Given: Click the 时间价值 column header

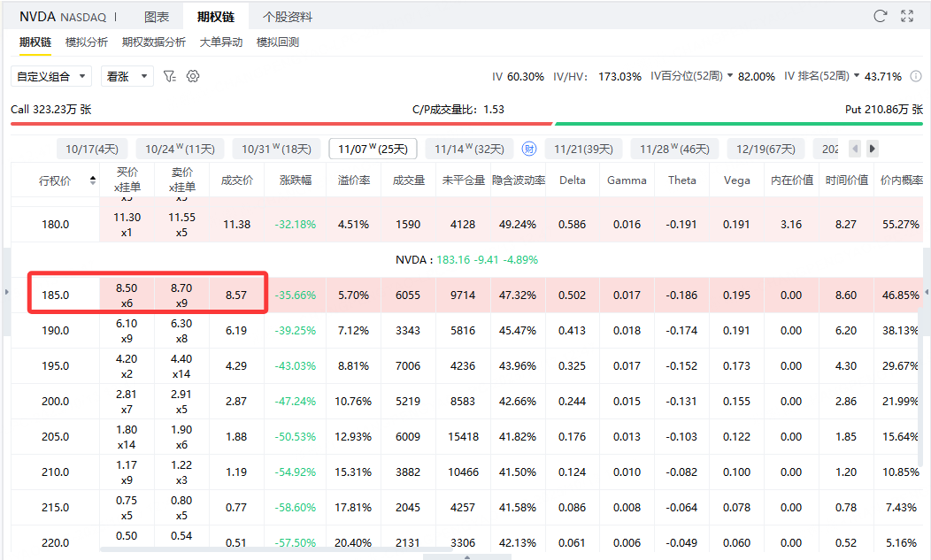Looking at the screenshot, I should [x=846, y=180].
